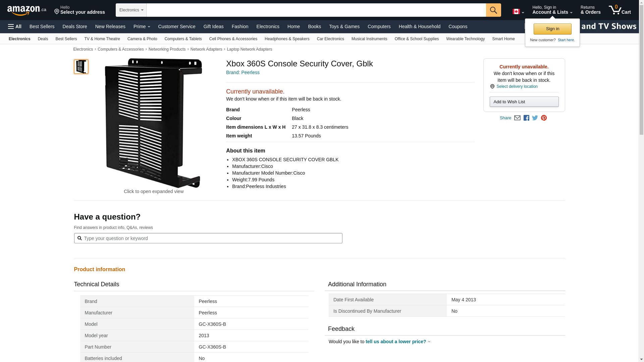The height and width of the screenshot is (362, 644).
Task: Share product on Facebook icon
Action: 526,118
